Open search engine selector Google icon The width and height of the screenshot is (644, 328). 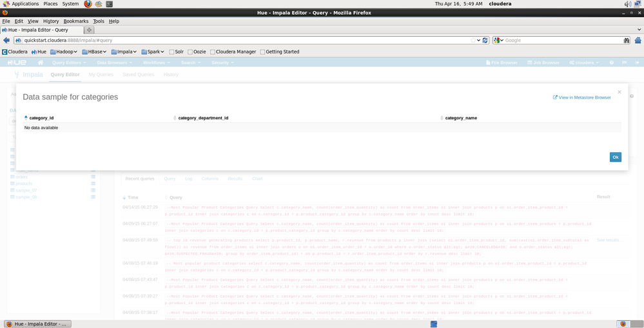point(497,40)
